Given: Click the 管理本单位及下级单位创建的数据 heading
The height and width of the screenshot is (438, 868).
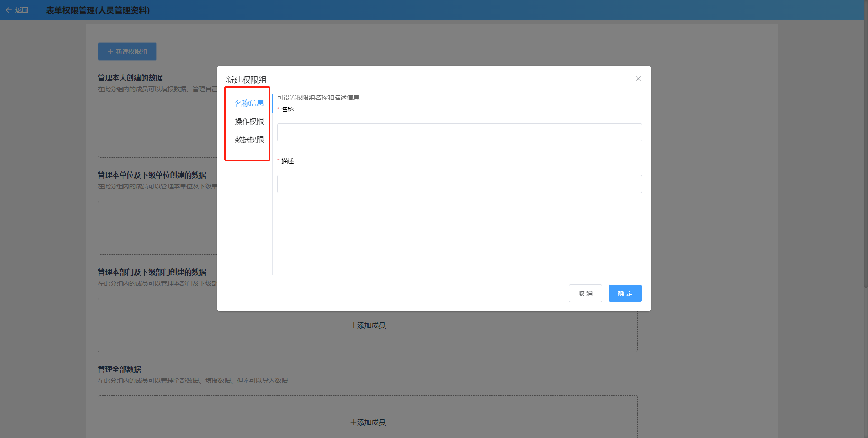Looking at the screenshot, I should [x=152, y=175].
